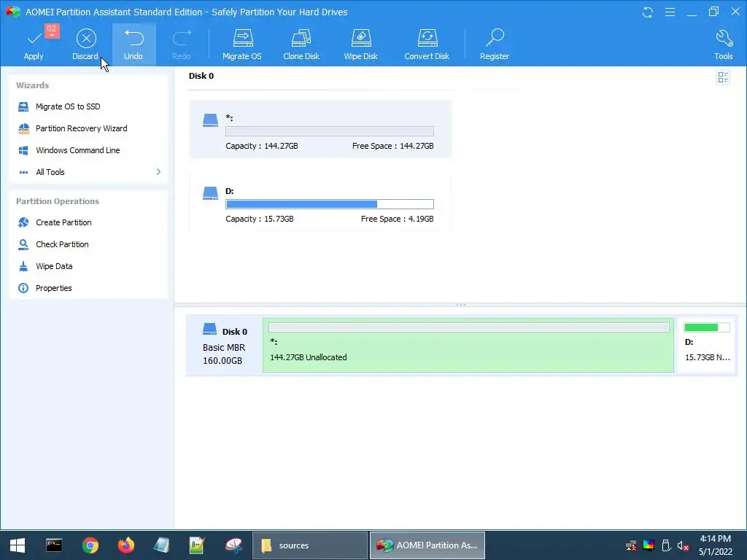This screenshot has height=560, width=747.
Task: Click the Basic MBR label
Action: pyautogui.click(x=224, y=348)
